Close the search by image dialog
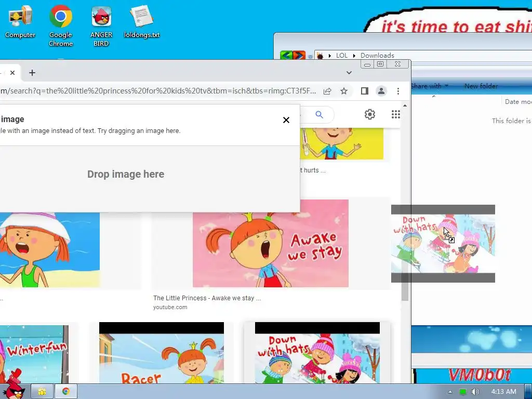 pos(286,120)
